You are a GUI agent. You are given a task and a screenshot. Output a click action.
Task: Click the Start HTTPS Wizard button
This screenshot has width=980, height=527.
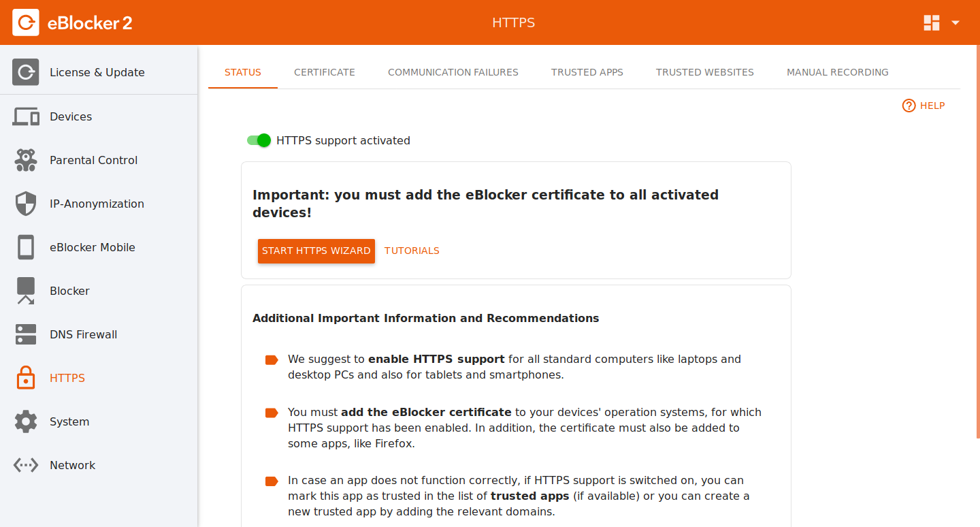(x=316, y=251)
